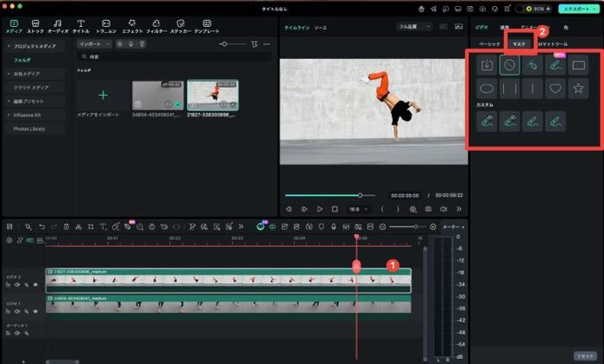Open the オーディオ audio tab

(x=58, y=26)
